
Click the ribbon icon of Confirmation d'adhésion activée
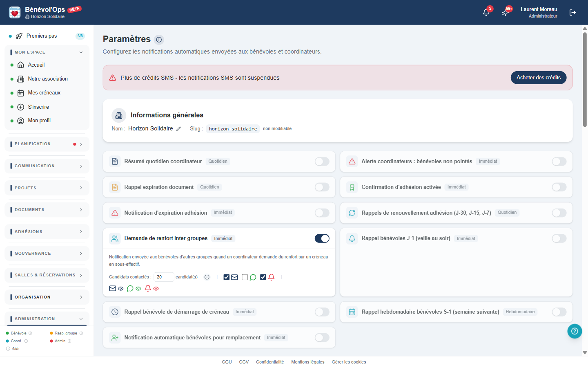pyautogui.click(x=352, y=187)
